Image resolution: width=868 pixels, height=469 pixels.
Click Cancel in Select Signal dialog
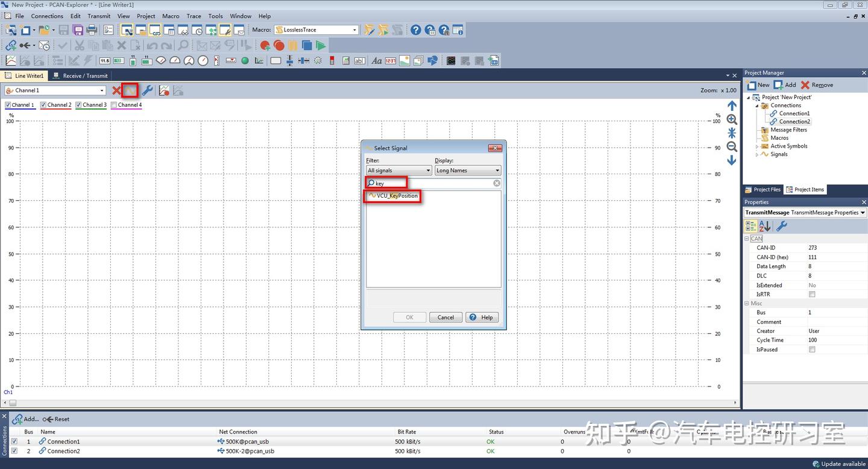pos(445,317)
